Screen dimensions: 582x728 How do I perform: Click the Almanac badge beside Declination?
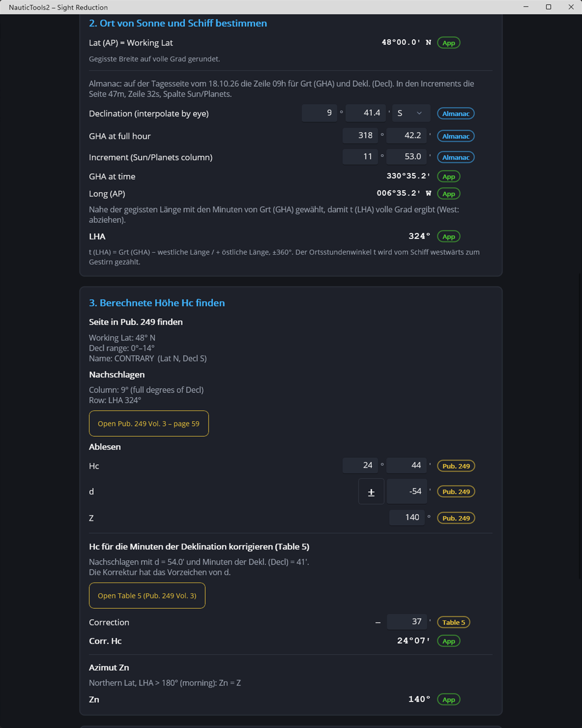click(x=456, y=113)
